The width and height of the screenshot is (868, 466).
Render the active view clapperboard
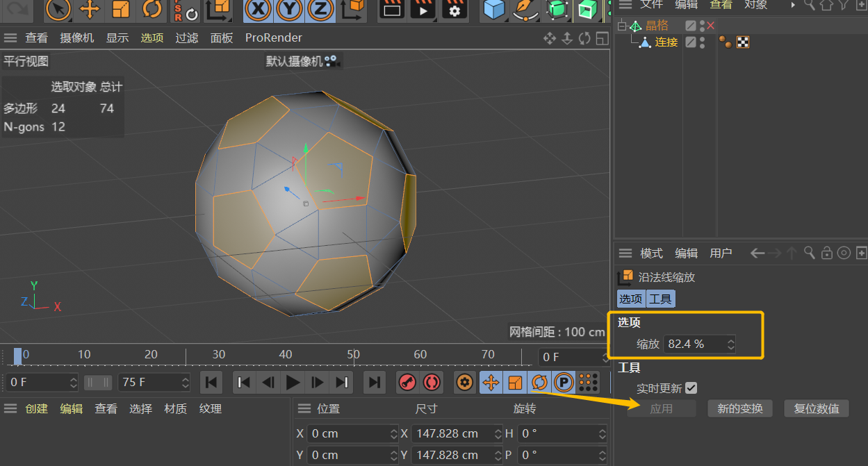pyautogui.click(x=393, y=9)
